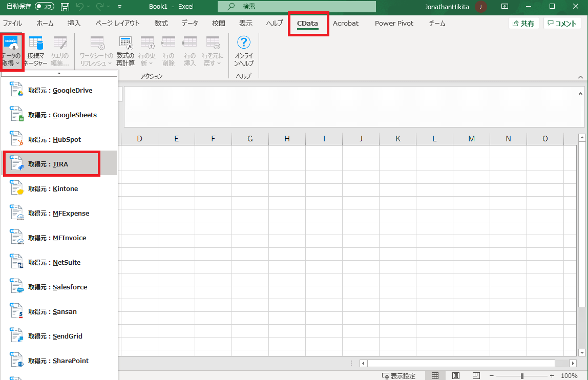This screenshot has height=380, width=588.
Task: Select 取得元: MFExpense data source
Action: point(59,213)
